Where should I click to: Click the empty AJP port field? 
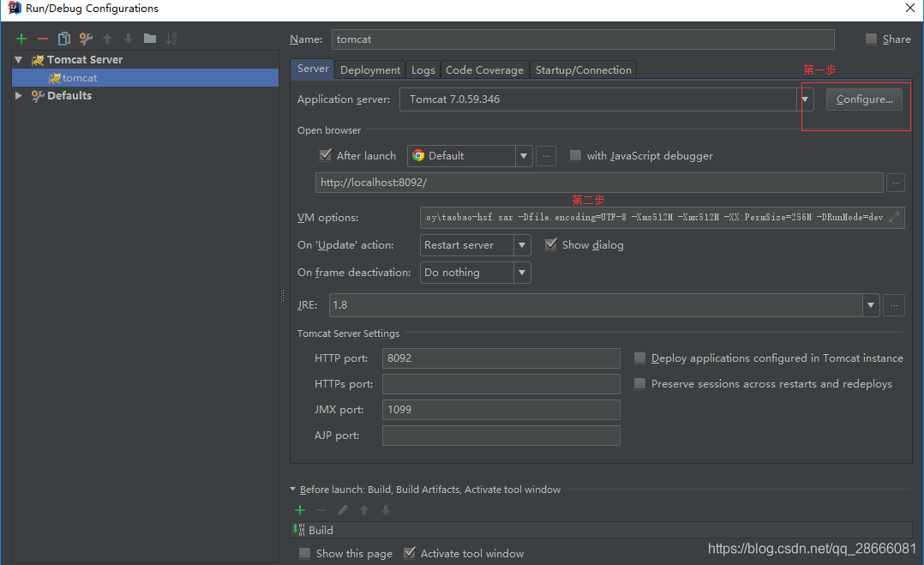(x=501, y=436)
